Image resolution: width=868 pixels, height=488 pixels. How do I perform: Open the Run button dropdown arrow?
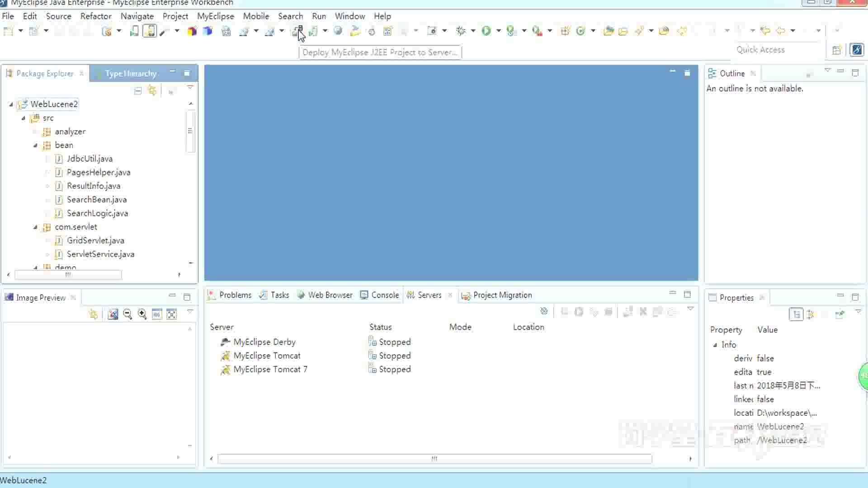tap(499, 31)
